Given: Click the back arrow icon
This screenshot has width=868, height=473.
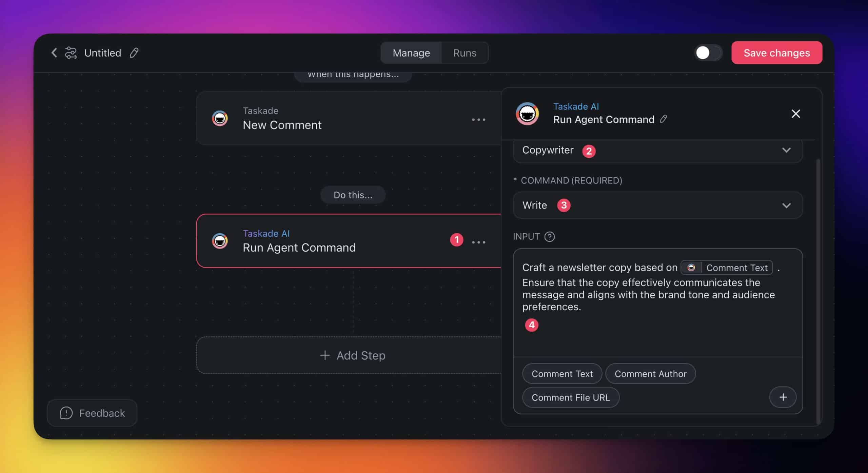Looking at the screenshot, I should 54,53.
